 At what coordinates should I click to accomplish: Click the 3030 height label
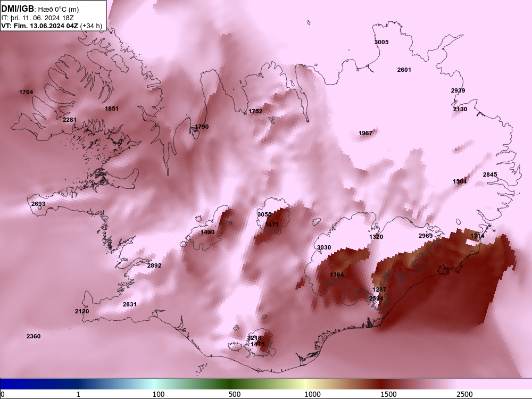coord(323,248)
